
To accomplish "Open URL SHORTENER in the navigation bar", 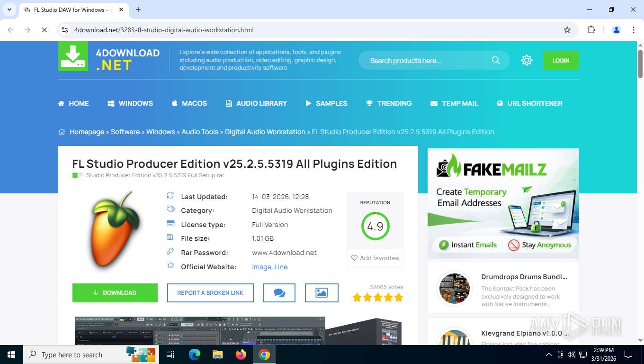I will [529, 103].
